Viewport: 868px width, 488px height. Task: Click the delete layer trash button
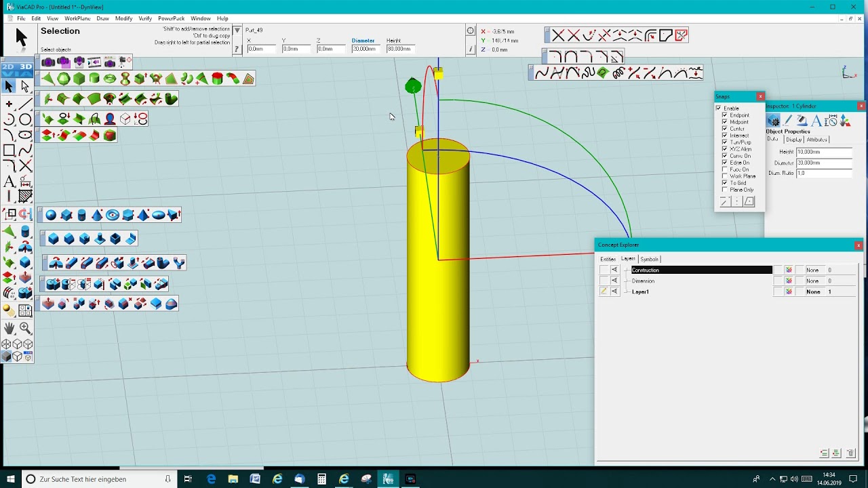tap(851, 453)
